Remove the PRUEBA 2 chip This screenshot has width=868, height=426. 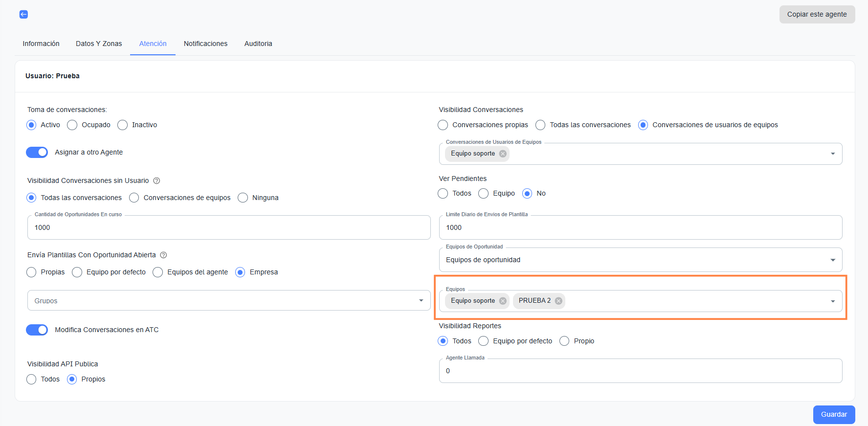coord(558,301)
